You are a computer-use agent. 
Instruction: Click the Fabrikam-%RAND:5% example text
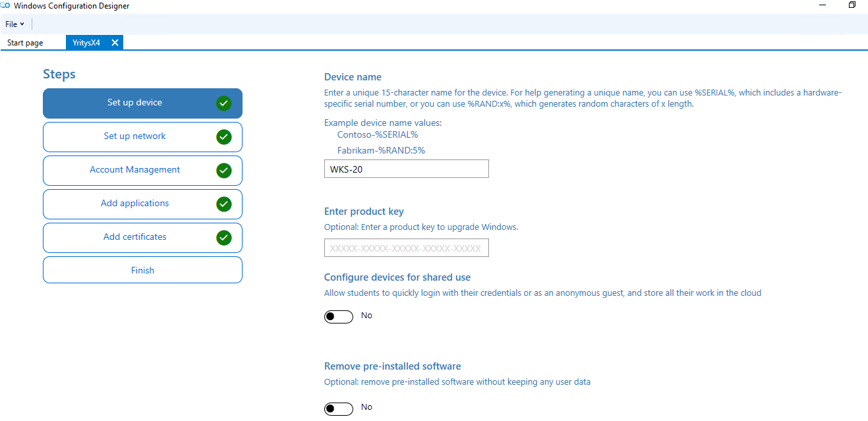[381, 150]
